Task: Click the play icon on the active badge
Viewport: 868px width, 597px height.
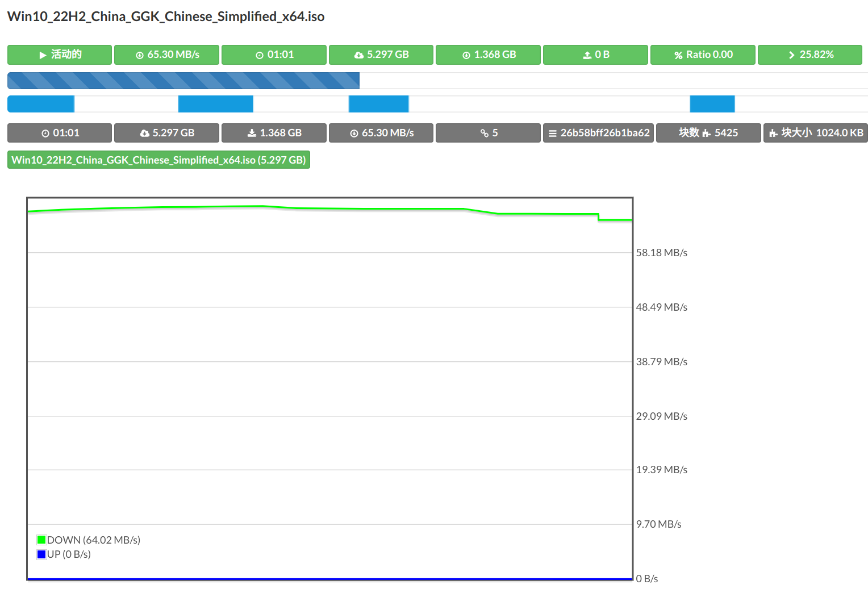Action: (x=43, y=55)
